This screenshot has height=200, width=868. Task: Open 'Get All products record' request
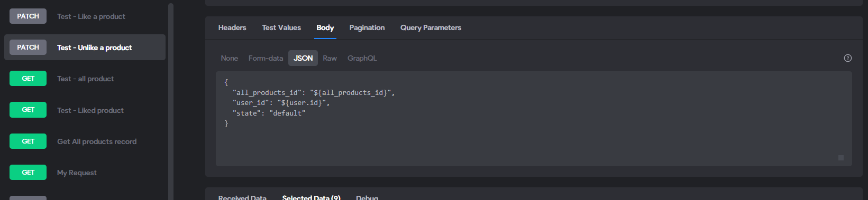point(97,141)
